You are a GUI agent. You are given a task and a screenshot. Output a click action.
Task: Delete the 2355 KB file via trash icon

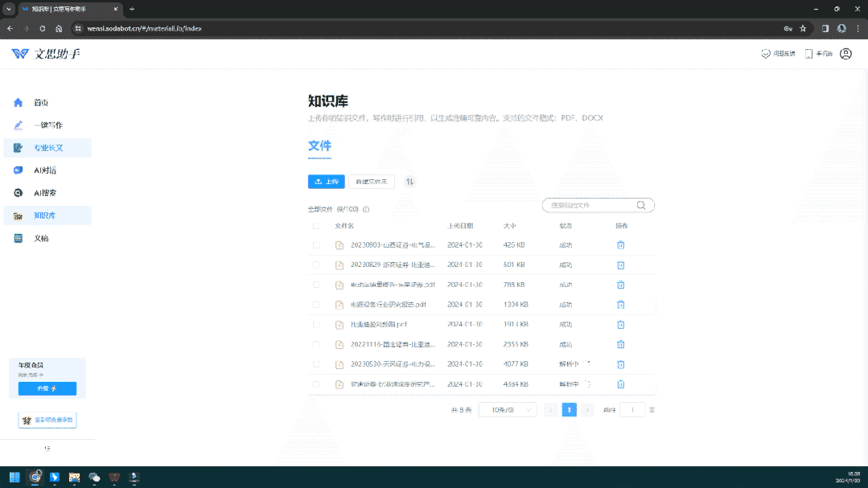(620, 345)
